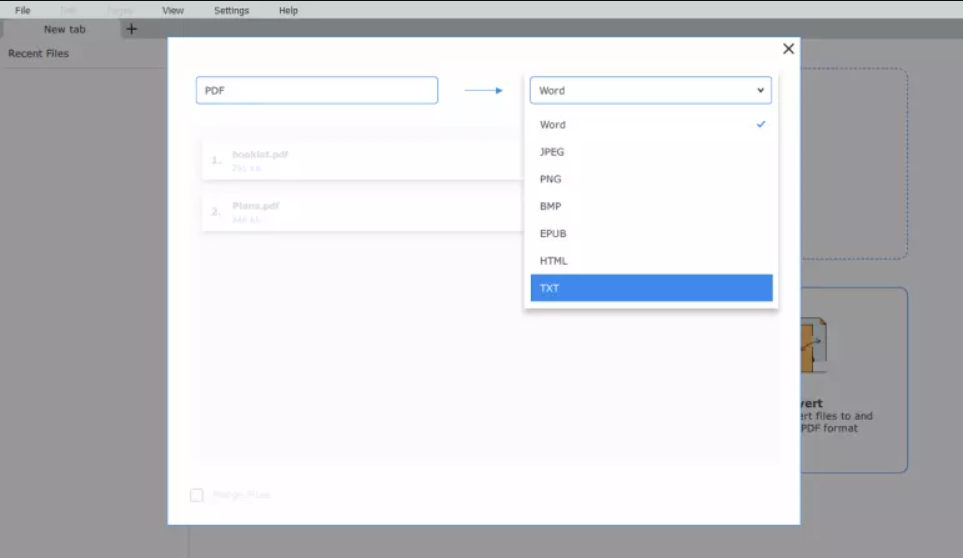Add a new tab with plus icon
The height and width of the screenshot is (558, 963).
coord(131,29)
